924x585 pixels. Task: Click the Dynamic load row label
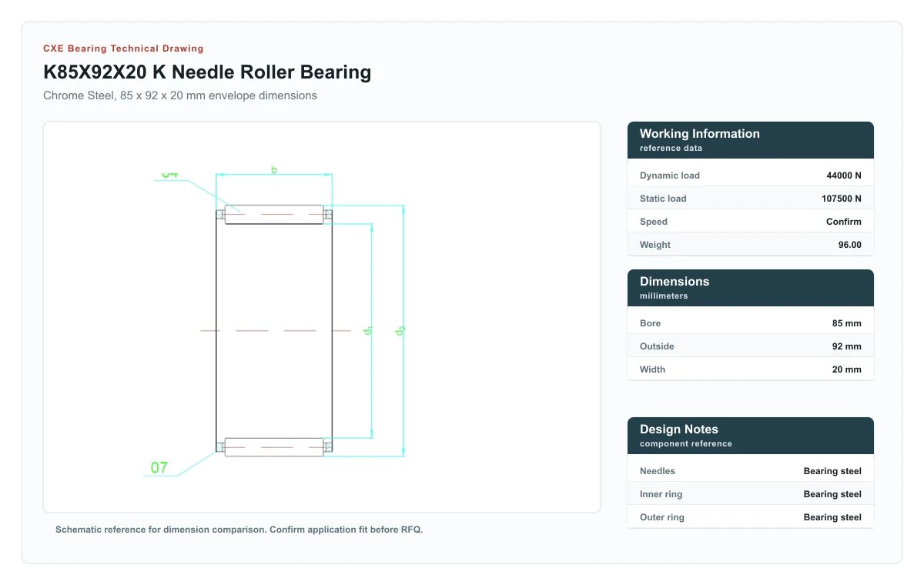670,175
